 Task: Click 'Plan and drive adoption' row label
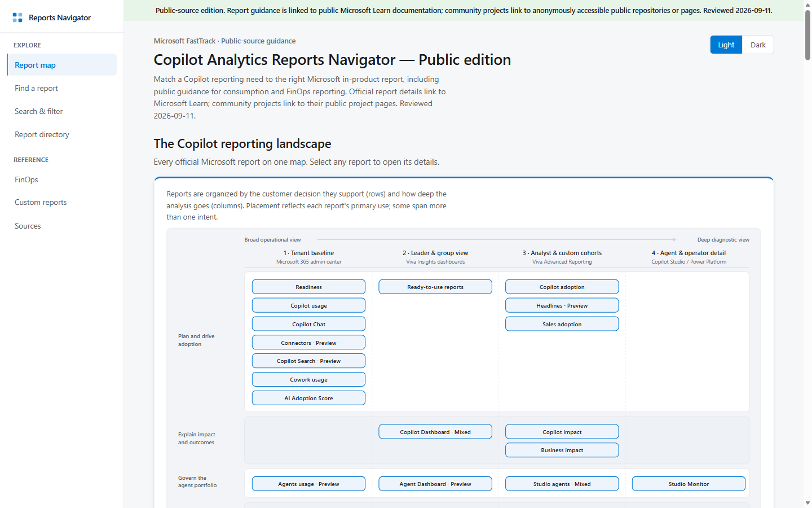196,340
